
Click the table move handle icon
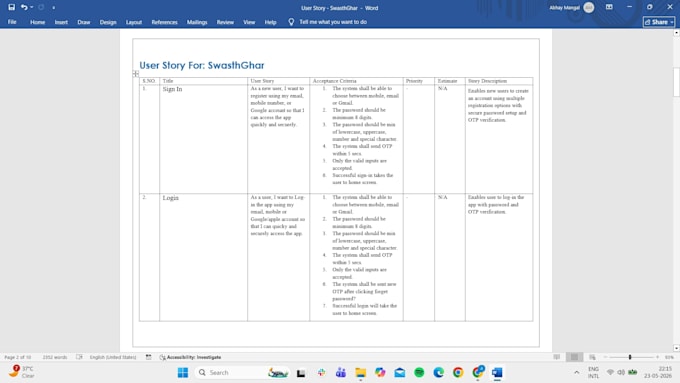tap(136, 74)
